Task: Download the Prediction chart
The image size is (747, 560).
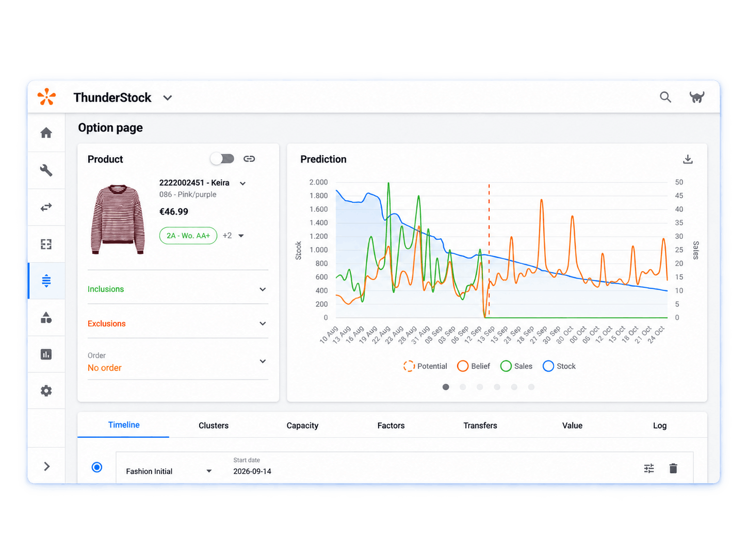Action: (x=688, y=159)
